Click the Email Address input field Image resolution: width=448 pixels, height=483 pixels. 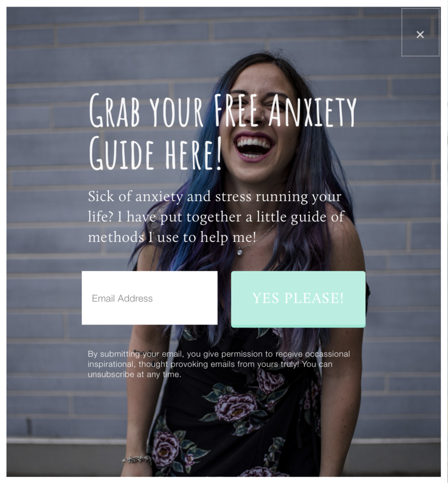pyautogui.click(x=150, y=298)
